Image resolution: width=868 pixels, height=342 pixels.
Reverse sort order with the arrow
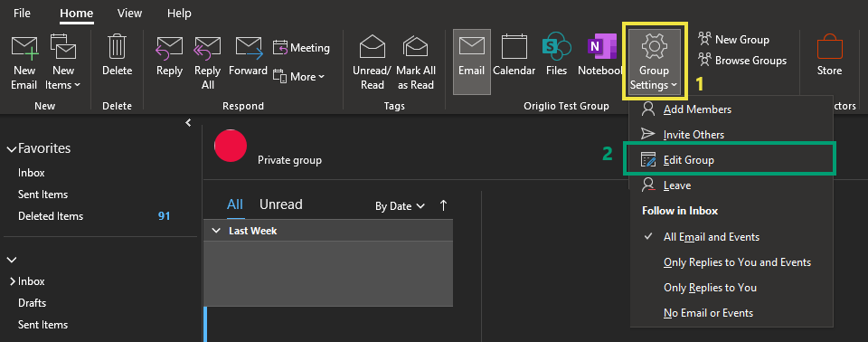443,205
